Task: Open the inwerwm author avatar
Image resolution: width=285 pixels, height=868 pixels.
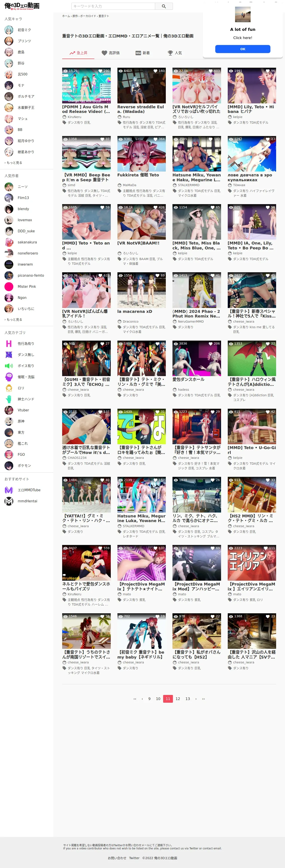Action: [x=9, y=264]
